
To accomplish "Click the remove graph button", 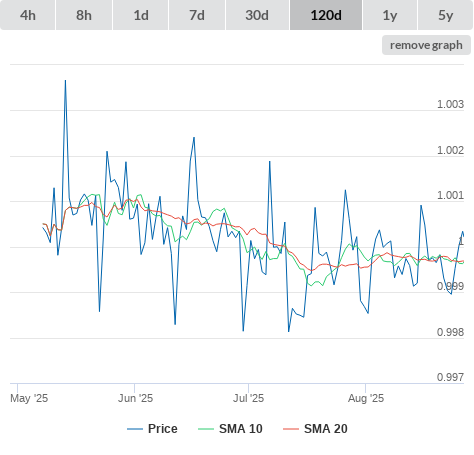I will (x=426, y=45).
